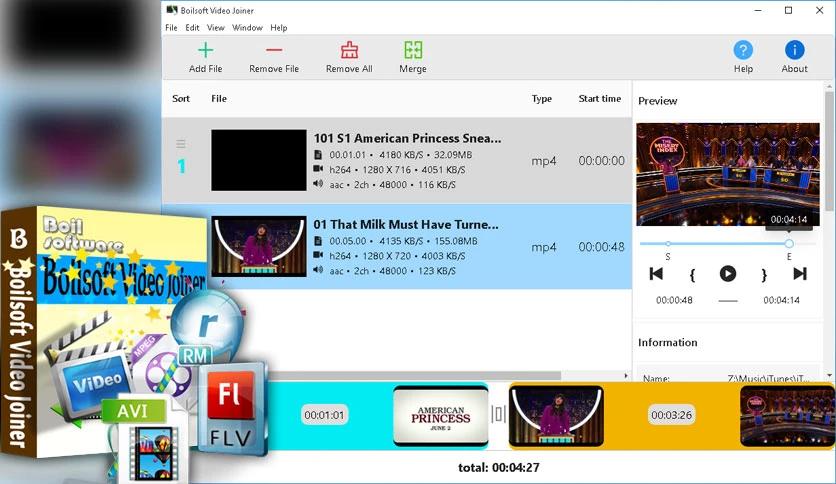The image size is (836, 484).
Task: Grab the sort handle of American Princess row
Action: (181, 144)
